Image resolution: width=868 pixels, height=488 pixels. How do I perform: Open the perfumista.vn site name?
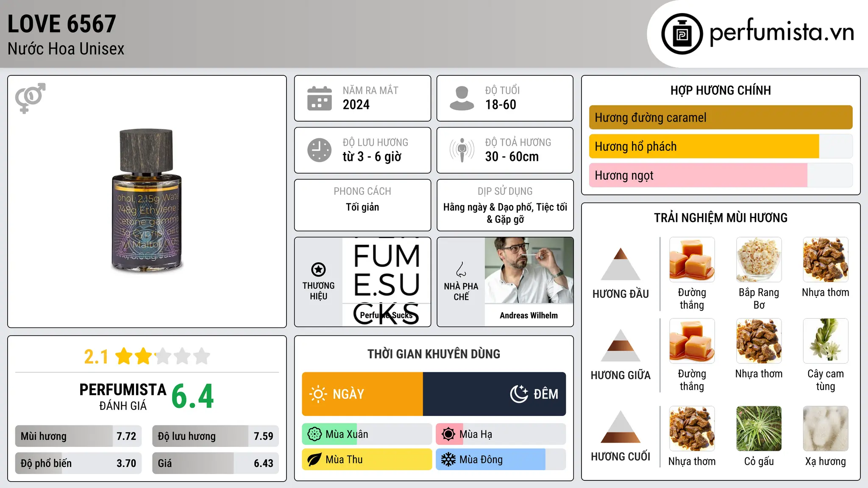[x=782, y=32]
